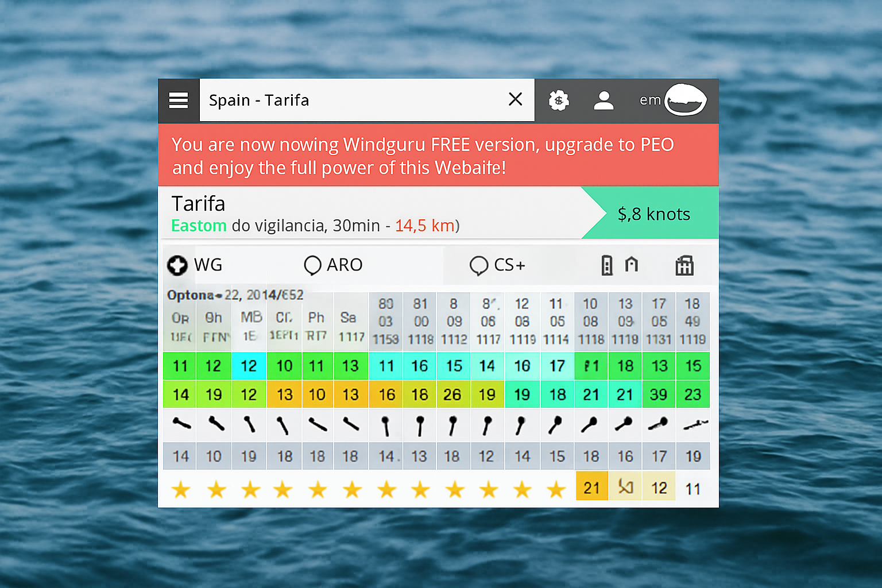Select the ARO forecast model
Screen dimensions: 882x588
coord(334,265)
